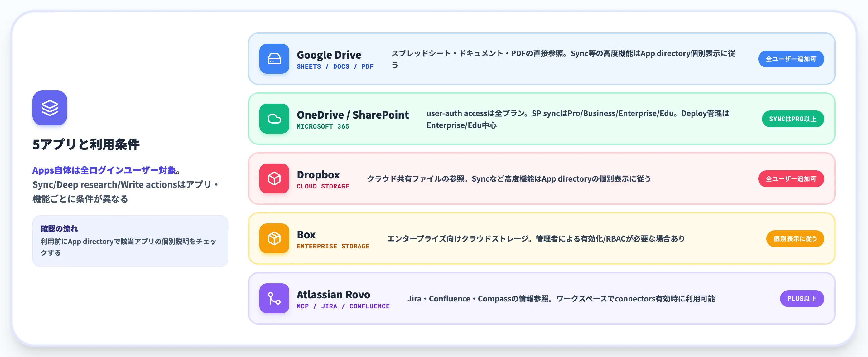Click the purple stacked layers icon
This screenshot has height=357, width=868.
pyautogui.click(x=50, y=108)
